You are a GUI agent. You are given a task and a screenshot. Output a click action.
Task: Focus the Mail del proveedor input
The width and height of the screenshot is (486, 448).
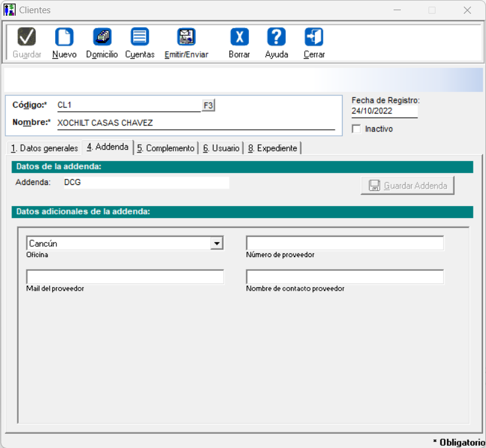125,277
